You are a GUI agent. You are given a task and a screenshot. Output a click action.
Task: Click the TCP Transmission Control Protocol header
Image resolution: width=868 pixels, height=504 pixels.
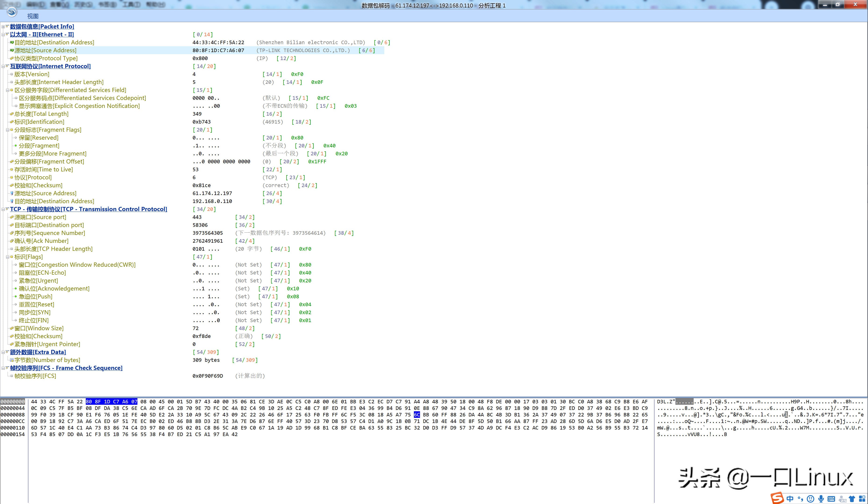[89, 209]
